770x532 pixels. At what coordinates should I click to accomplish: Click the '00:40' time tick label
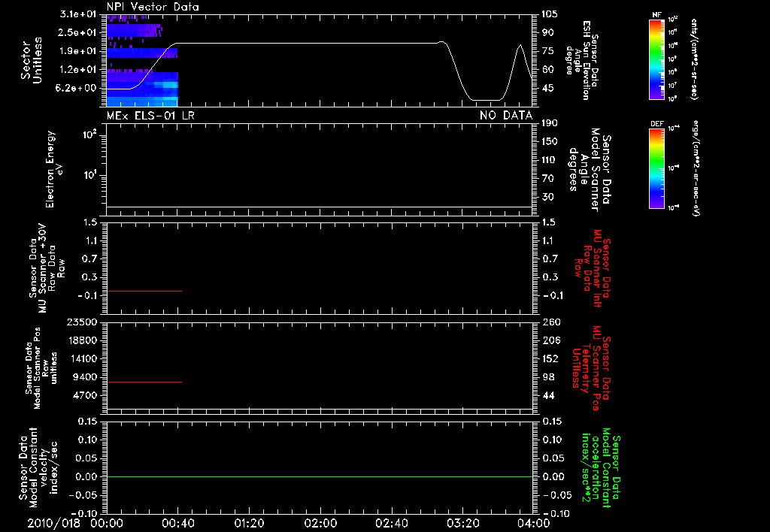177,523
